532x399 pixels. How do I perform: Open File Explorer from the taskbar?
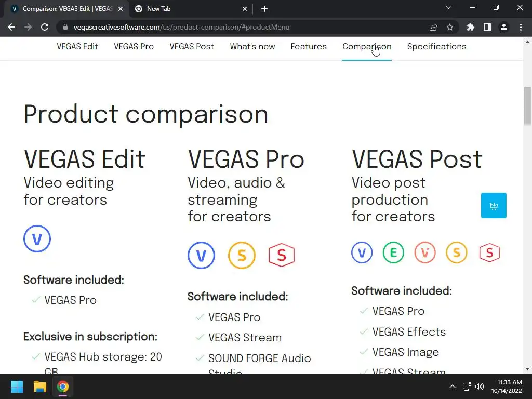(x=39, y=387)
